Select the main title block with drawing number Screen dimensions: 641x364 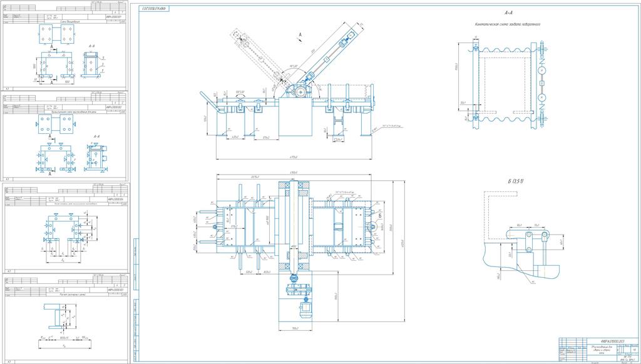pyautogui.click(x=598, y=350)
